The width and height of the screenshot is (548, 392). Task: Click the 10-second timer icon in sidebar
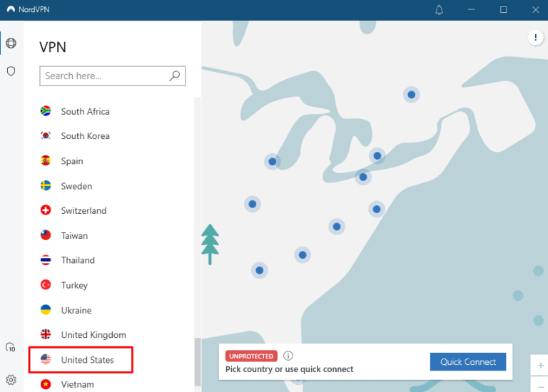pos(11,348)
